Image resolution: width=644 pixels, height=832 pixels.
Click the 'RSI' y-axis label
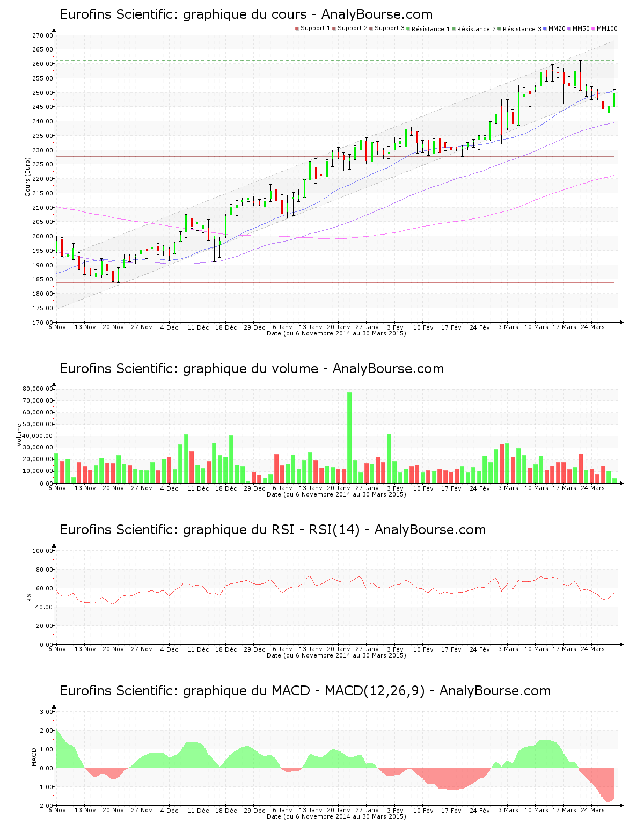29,595
